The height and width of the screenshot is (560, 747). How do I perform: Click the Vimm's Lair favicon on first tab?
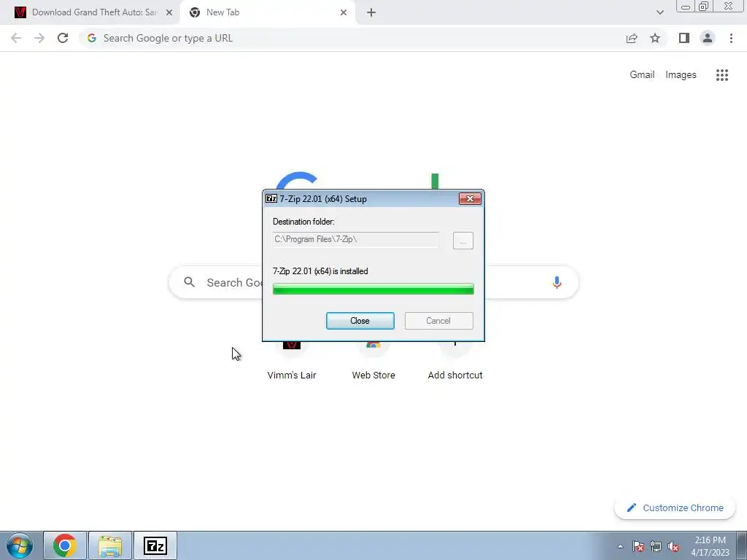point(20,12)
